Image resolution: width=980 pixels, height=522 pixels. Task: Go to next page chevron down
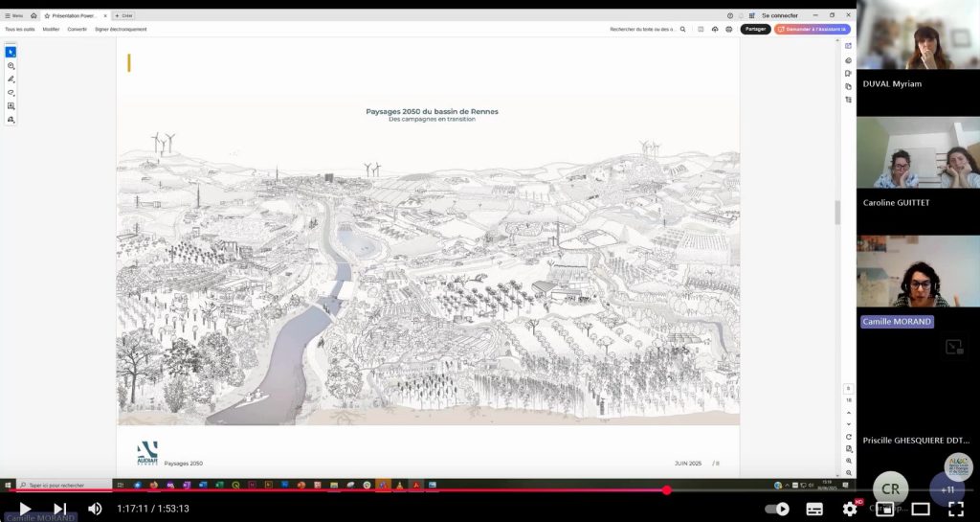click(x=848, y=424)
